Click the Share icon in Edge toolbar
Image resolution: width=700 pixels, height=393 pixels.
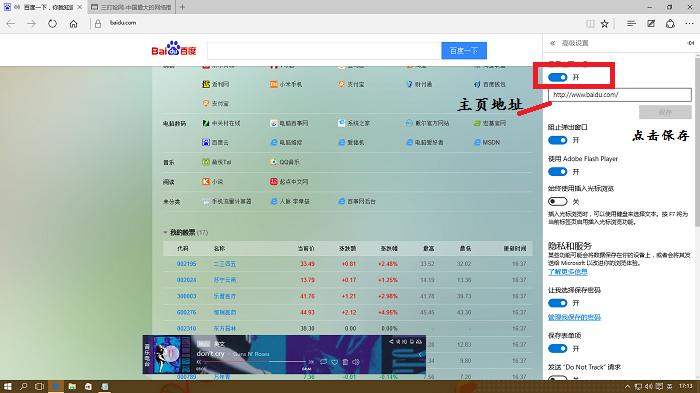[670, 24]
